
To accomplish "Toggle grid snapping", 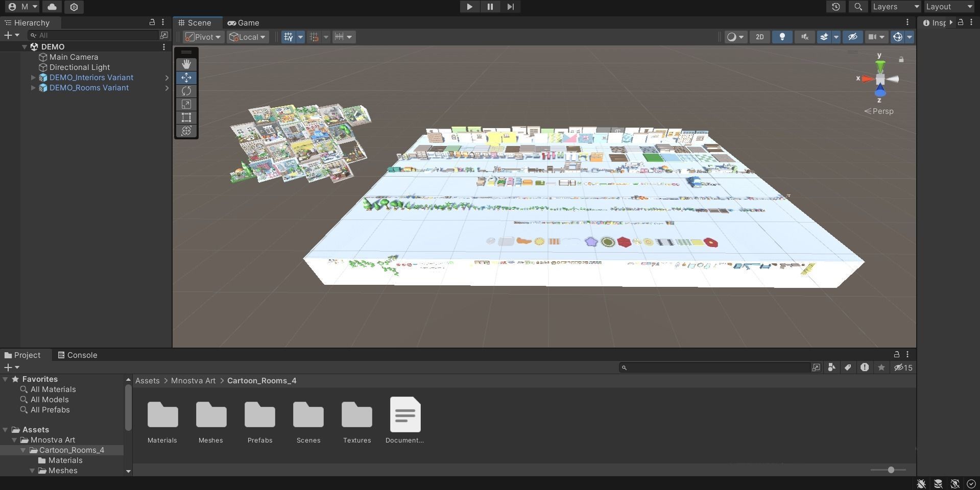I will pyautogui.click(x=314, y=37).
